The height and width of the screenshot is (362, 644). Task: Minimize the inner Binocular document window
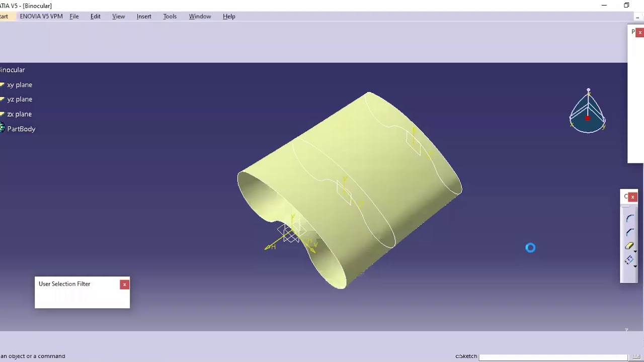click(x=637, y=17)
